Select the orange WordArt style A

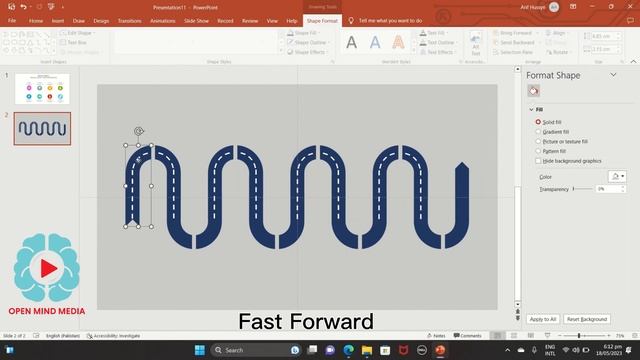(398, 42)
